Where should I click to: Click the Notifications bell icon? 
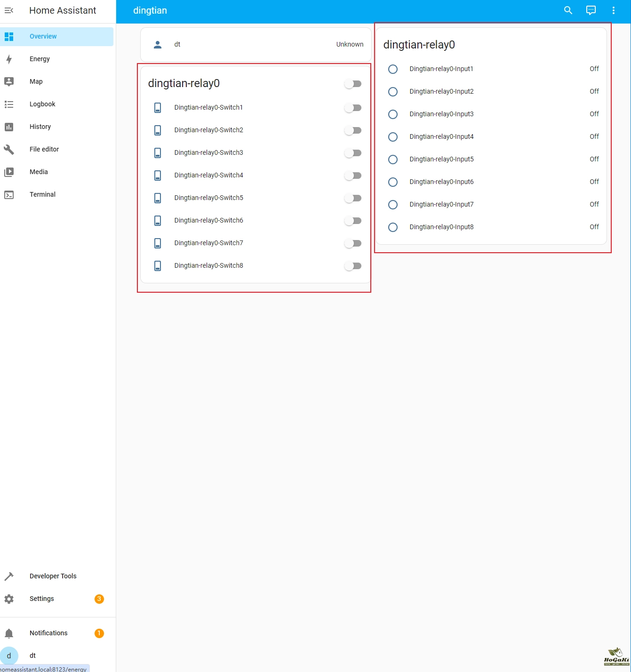click(x=9, y=633)
